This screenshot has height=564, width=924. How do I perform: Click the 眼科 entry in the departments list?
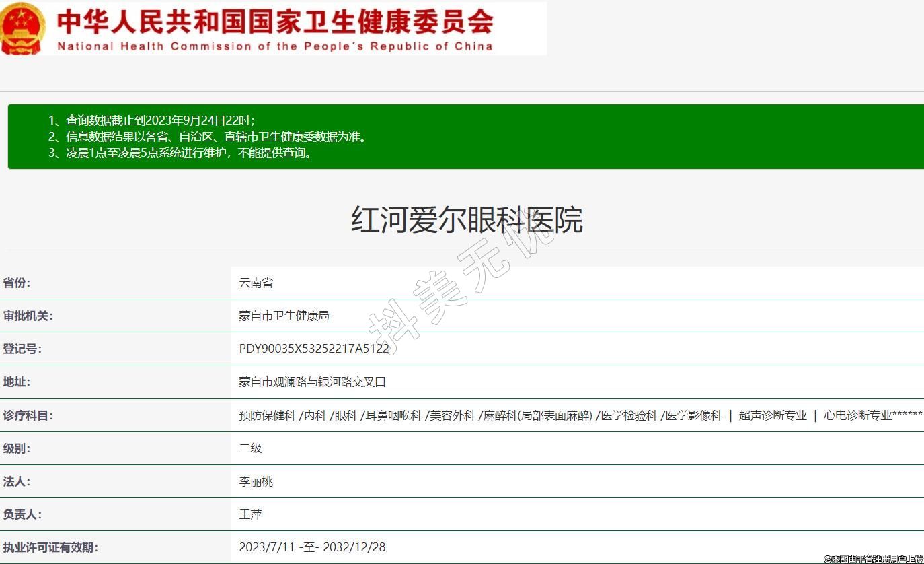pos(346,415)
